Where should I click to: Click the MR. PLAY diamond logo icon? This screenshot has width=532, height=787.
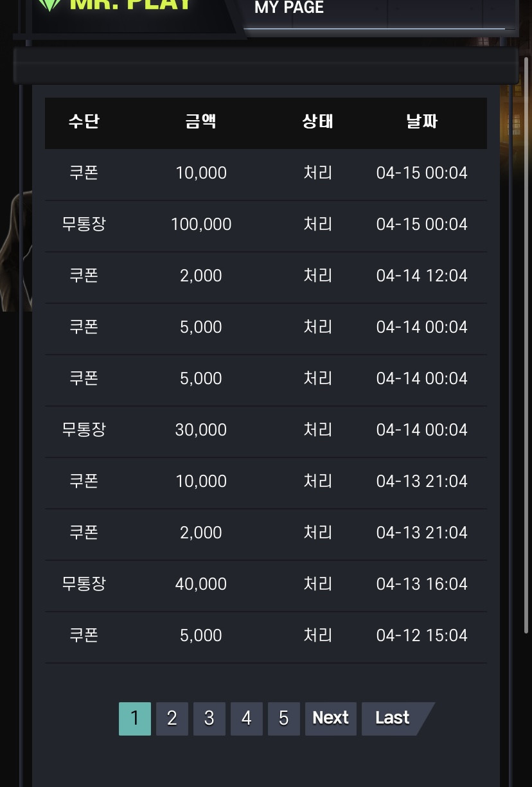(49, 5)
